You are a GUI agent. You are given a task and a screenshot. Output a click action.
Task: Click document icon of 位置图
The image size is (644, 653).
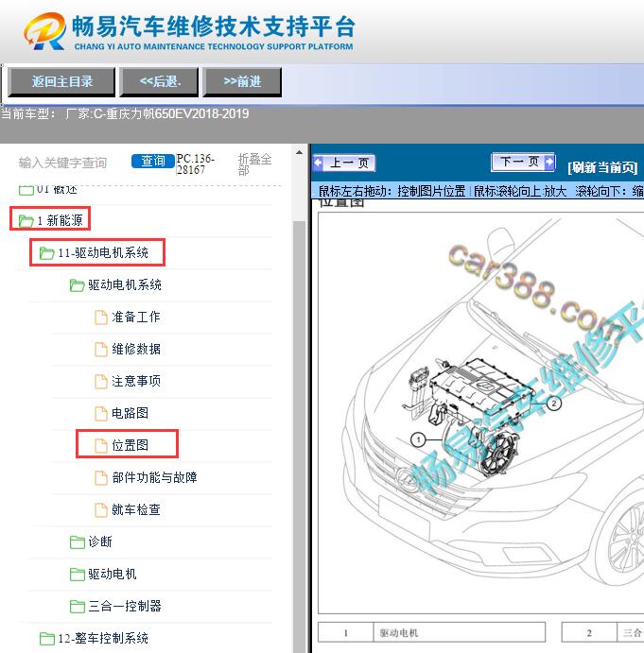[101, 446]
